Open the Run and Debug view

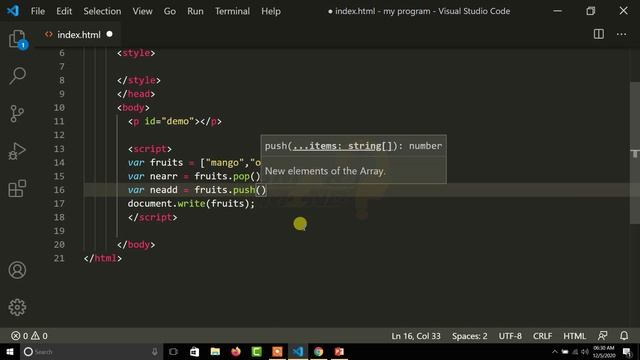pyautogui.click(x=17, y=151)
